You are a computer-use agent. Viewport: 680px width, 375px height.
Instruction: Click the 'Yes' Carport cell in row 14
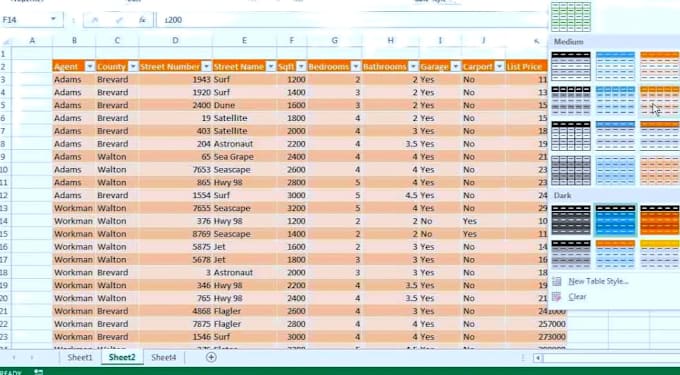point(484,221)
